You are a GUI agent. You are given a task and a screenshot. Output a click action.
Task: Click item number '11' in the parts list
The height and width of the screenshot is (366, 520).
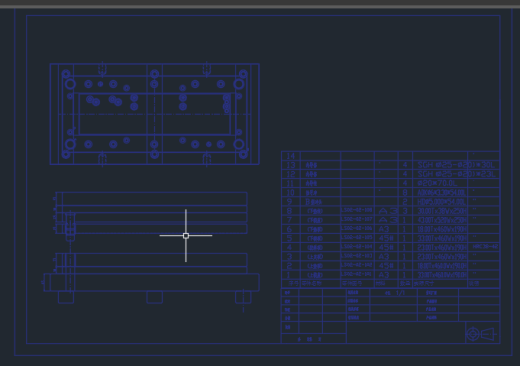291,183
